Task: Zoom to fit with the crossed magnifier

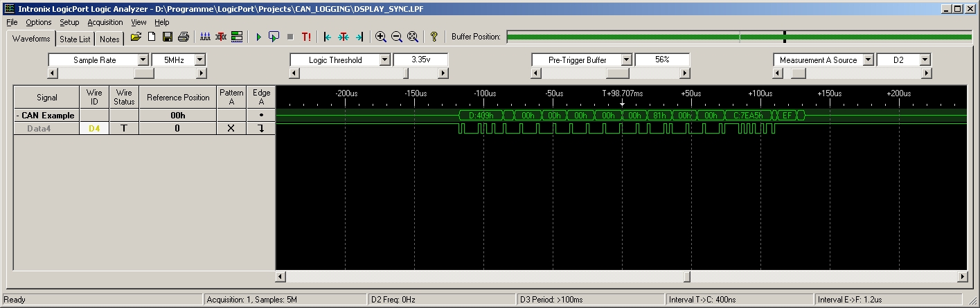Action: [413, 37]
